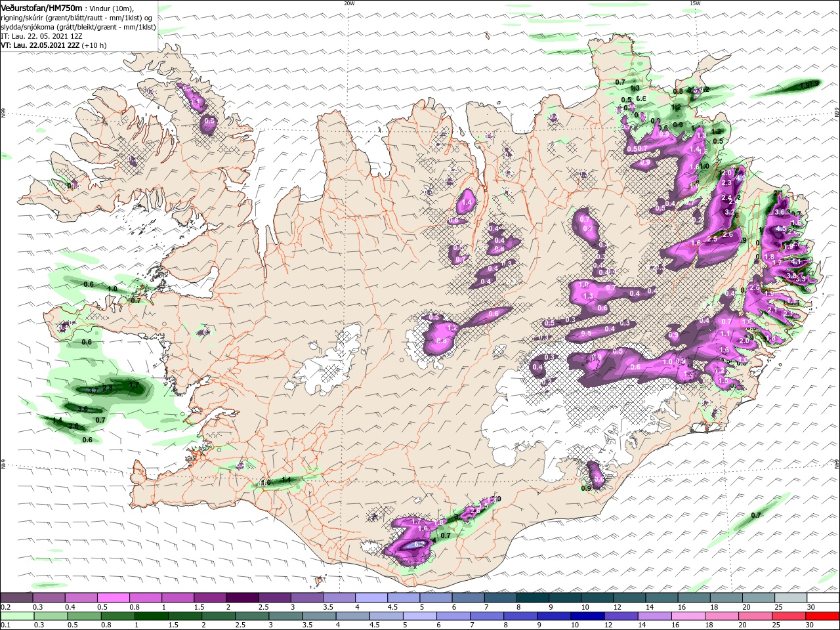
Task: Click the 3.7 value over the western sea
Action: (93, 390)
